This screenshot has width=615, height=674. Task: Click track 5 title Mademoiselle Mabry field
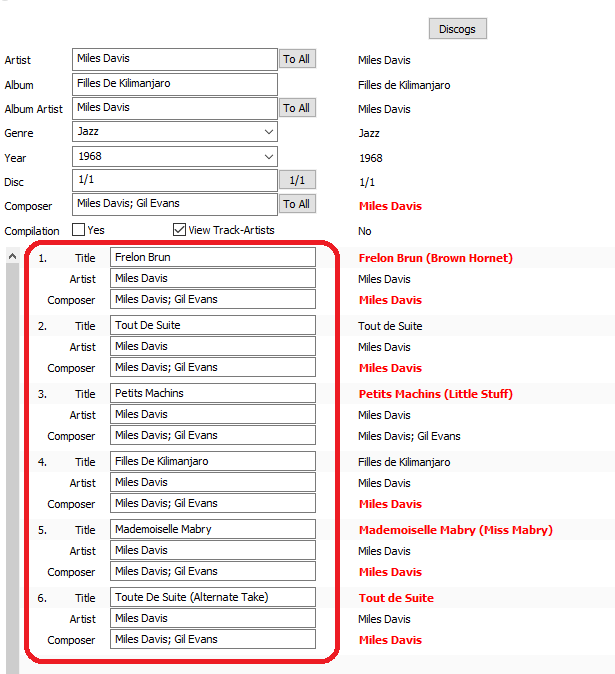212,529
